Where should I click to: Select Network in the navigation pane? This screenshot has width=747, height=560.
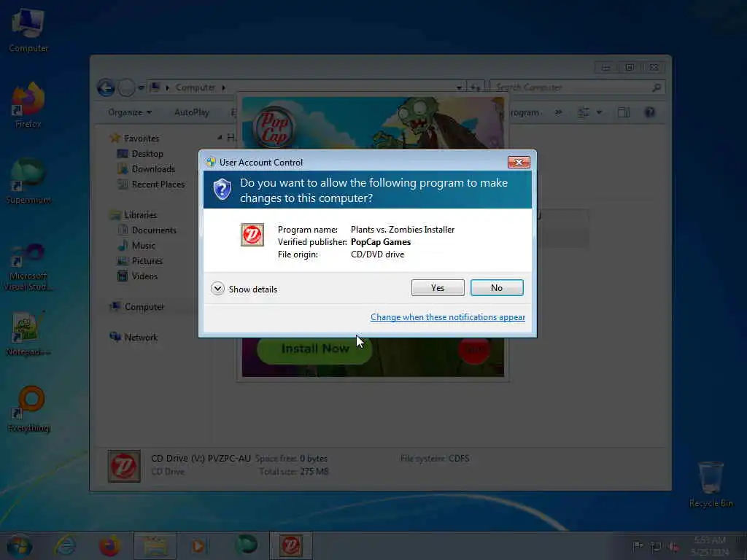[x=141, y=337]
